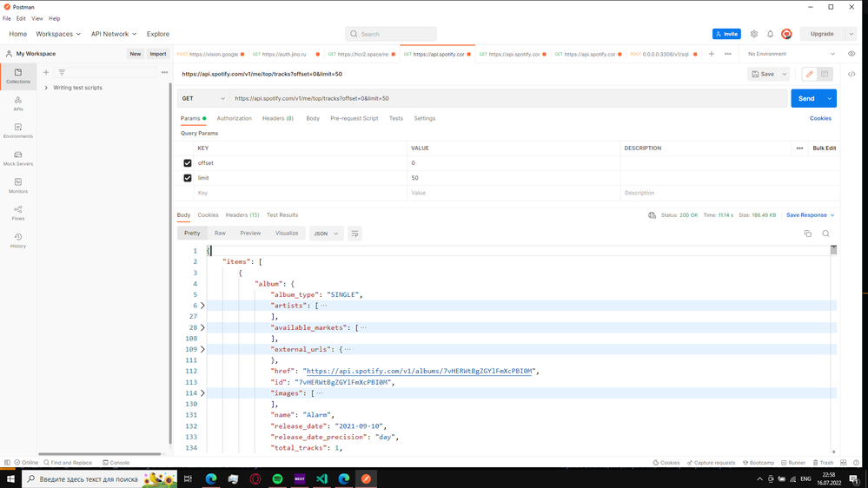The width and height of the screenshot is (868, 488).
Task: Open the Environments sidebar panel
Action: [x=18, y=130]
